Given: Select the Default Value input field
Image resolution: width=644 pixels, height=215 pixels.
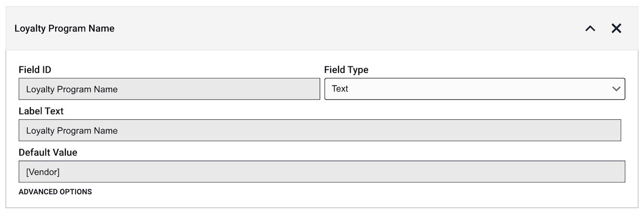Looking at the screenshot, I should [322, 172].
